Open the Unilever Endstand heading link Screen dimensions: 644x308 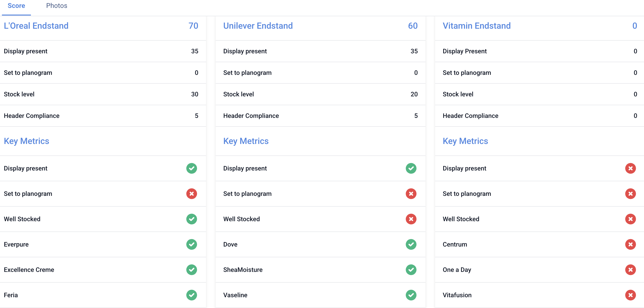(258, 26)
